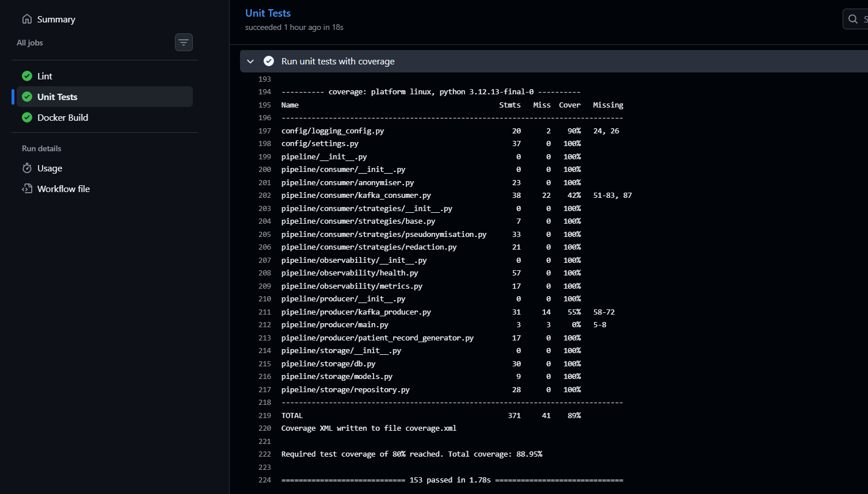Click the 42% coverage value for kafka_consumer
The image size is (868, 494).
(x=574, y=196)
